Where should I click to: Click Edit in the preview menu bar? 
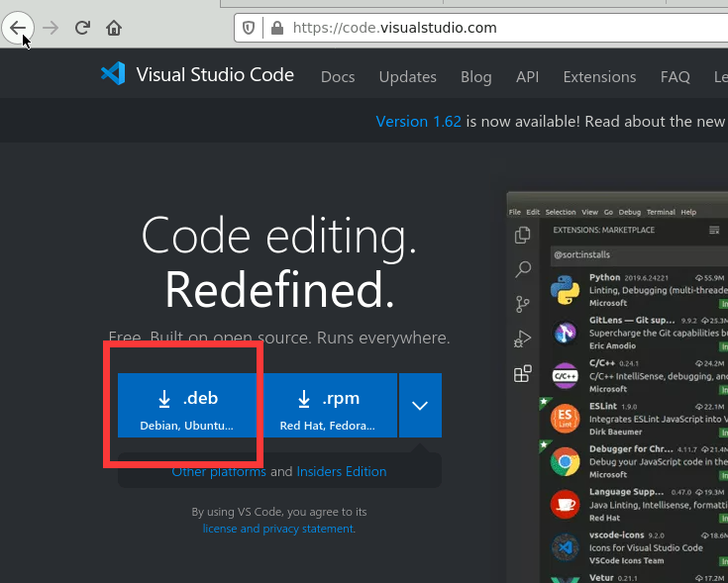pyautogui.click(x=533, y=212)
